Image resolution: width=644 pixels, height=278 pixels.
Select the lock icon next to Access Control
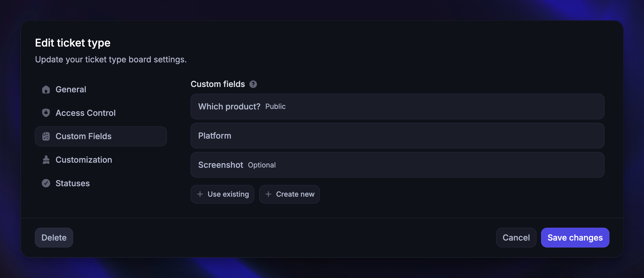[46, 113]
